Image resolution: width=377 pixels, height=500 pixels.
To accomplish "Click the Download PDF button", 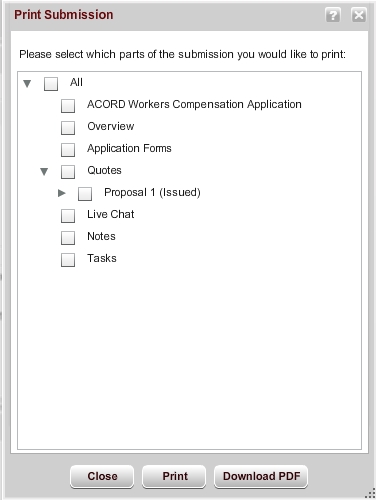I will [x=261, y=476].
